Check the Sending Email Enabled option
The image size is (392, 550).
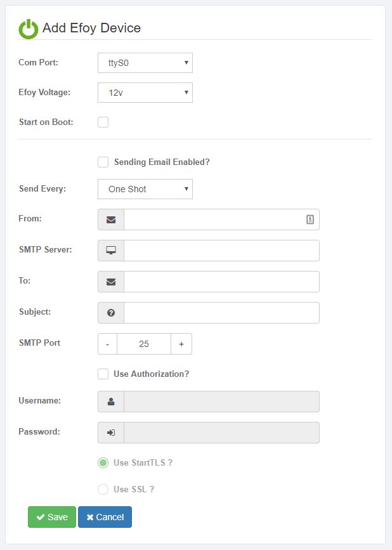pyautogui.click(x=103, y=162)
